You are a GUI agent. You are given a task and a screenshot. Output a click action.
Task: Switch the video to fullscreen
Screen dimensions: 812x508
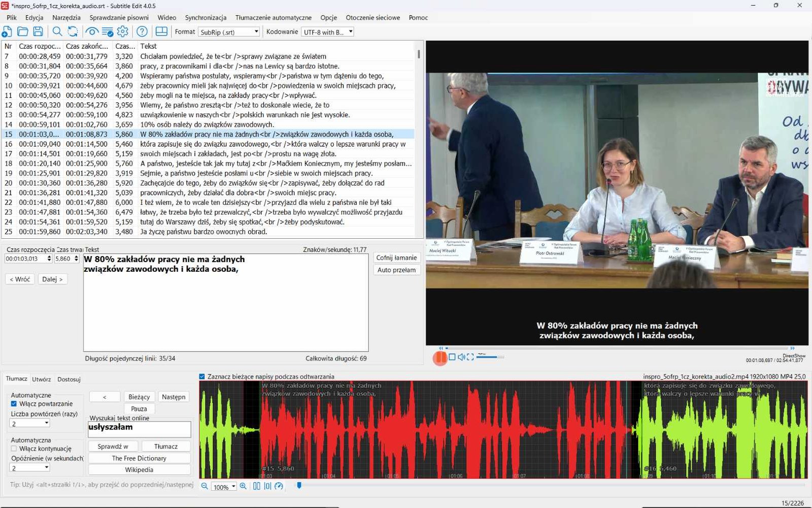coord(470,357)
